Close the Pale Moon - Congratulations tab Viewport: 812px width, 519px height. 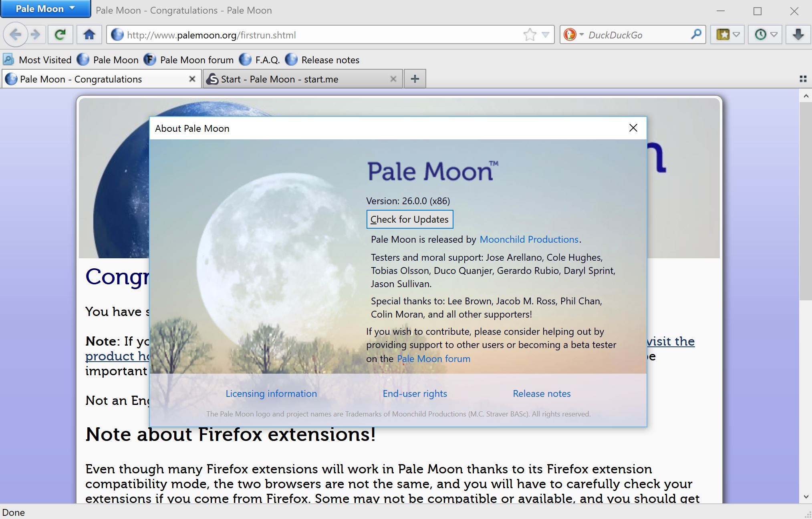point(192,79)
